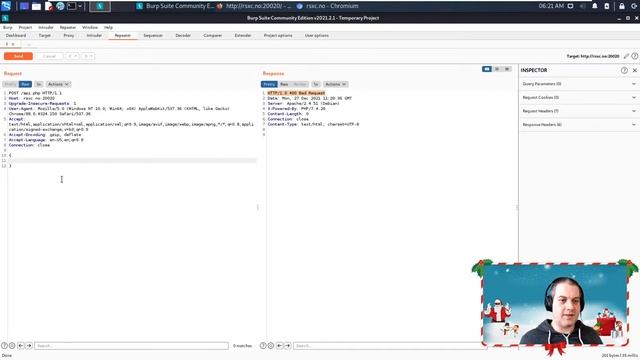Select Raw view in the Response panel

tap(284, 84)
